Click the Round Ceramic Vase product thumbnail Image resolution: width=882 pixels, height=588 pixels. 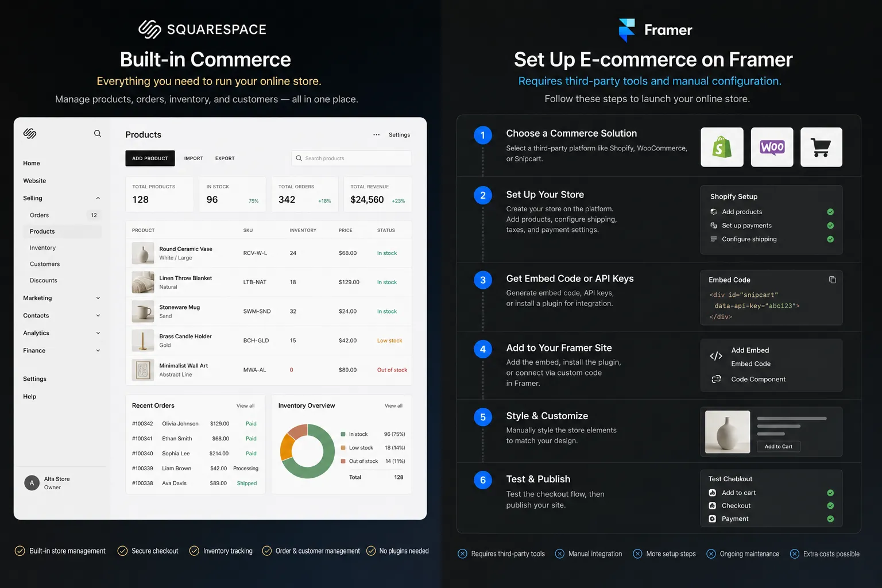click(x=143, y=253)
